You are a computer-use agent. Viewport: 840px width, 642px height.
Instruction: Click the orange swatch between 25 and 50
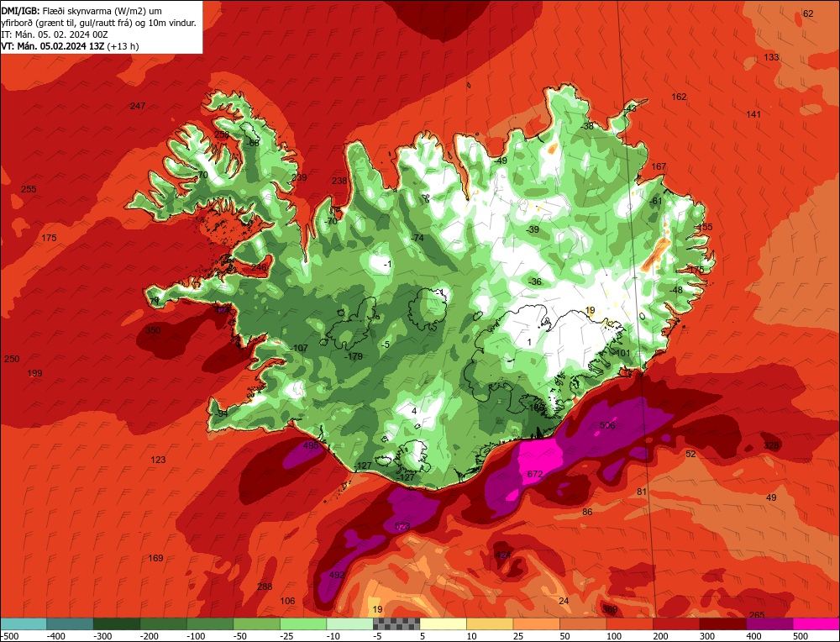[x=536, y=624]
